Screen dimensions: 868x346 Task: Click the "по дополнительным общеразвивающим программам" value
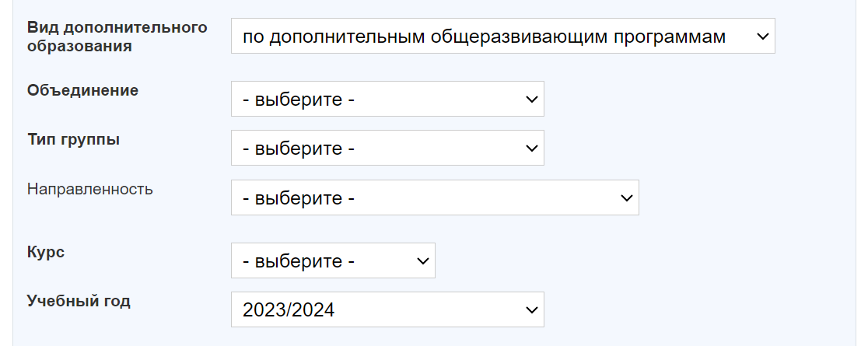click(484, 37)
